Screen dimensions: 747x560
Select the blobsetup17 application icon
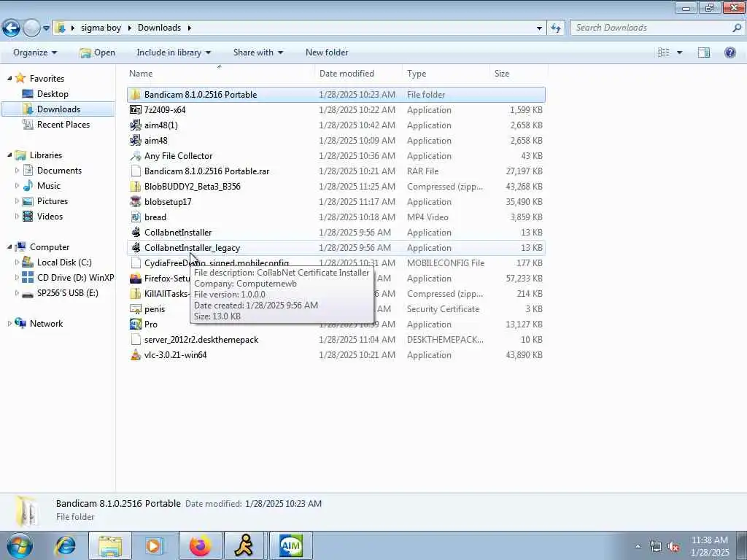(135, 201)
